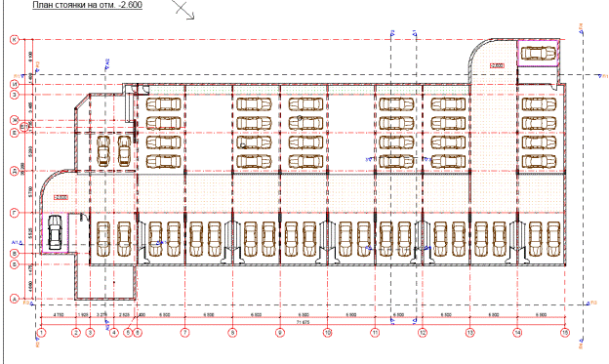Select grid axis bubble 8
The image size is (609, 364).
click(x=232, y=333)
